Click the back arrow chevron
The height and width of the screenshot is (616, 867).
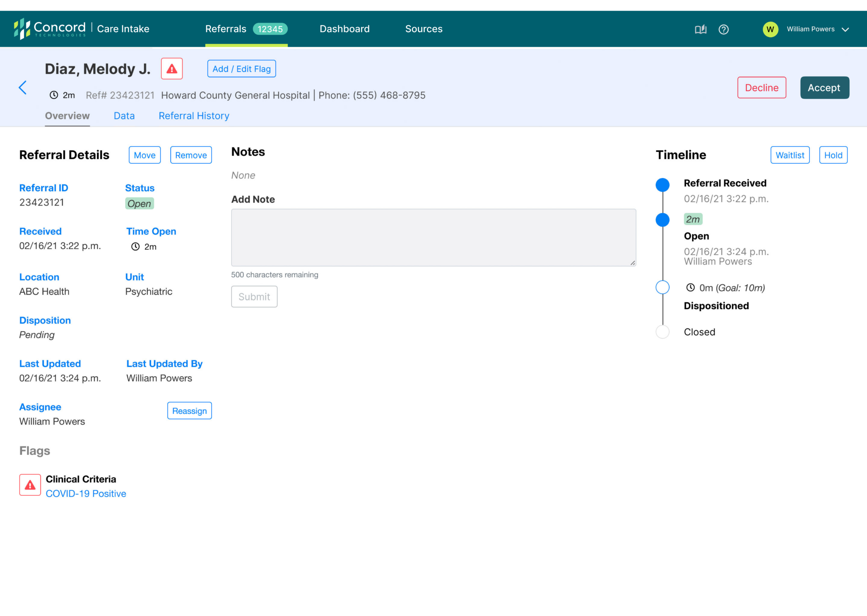click(23, 88)
